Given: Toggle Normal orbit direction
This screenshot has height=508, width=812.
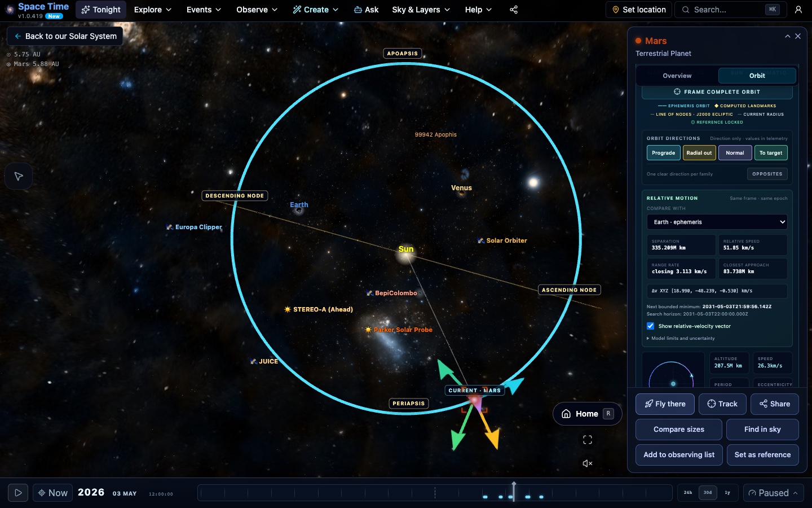Looking at the screenshot, I should coord(735,153).
